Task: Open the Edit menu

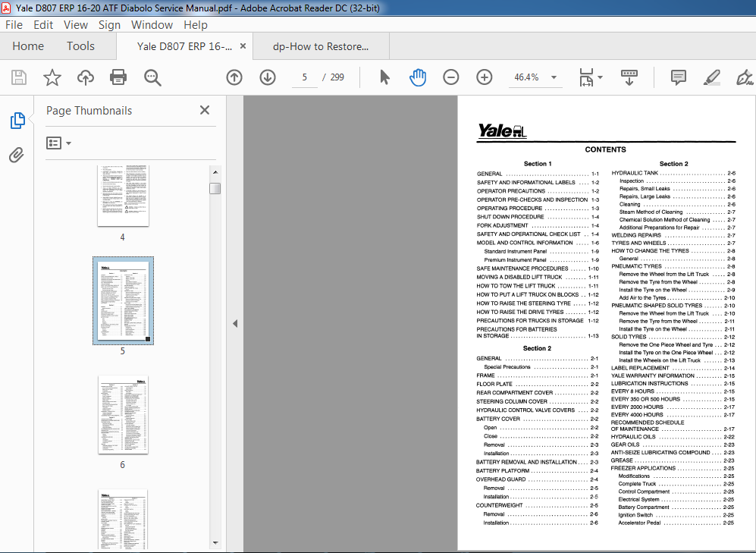Action: click(x=43, y=25)
